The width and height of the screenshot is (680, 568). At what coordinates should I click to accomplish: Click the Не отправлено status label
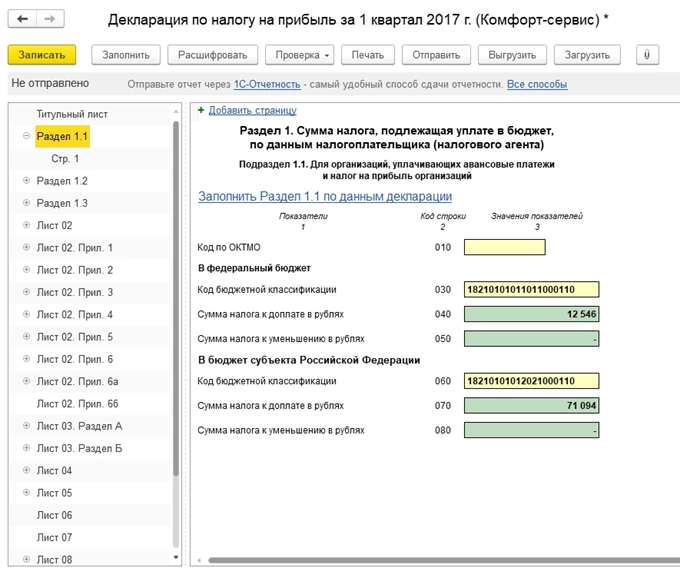50,83
